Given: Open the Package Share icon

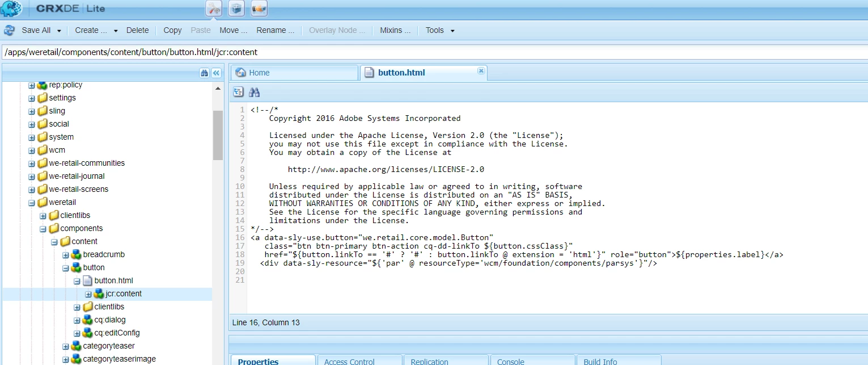Looking at the screenshot, I should [259, 8].
